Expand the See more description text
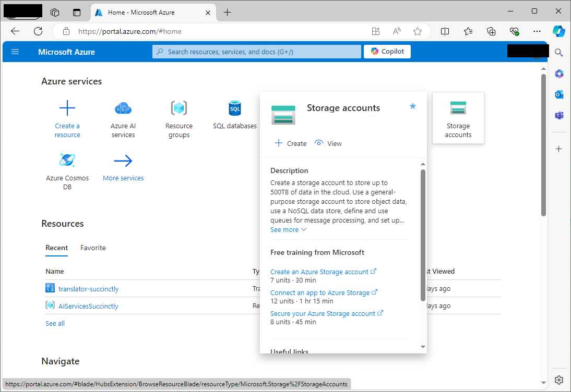 [284, 229]
